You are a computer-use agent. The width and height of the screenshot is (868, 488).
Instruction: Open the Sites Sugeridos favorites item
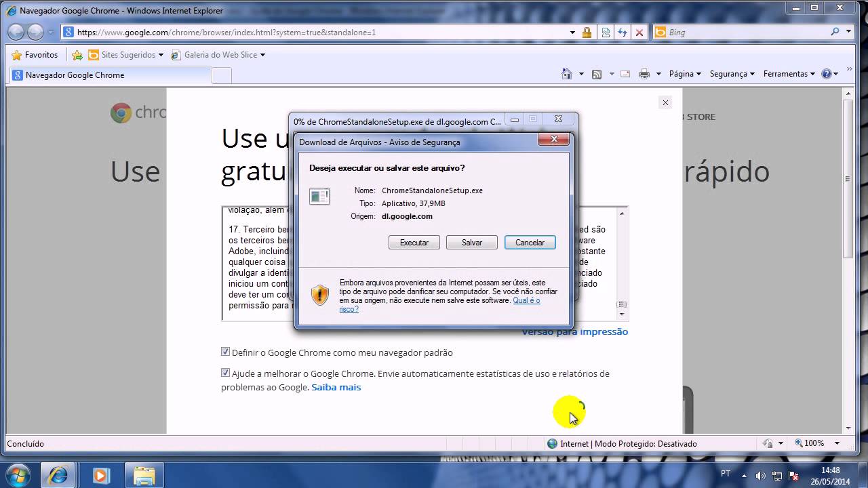(x=125, y=55)
